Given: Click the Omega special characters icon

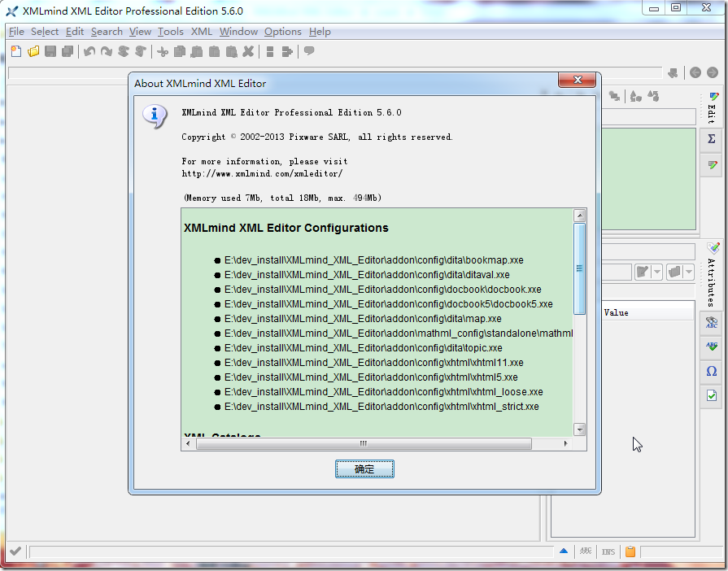Looking at the screenshot, I should 711,371.
